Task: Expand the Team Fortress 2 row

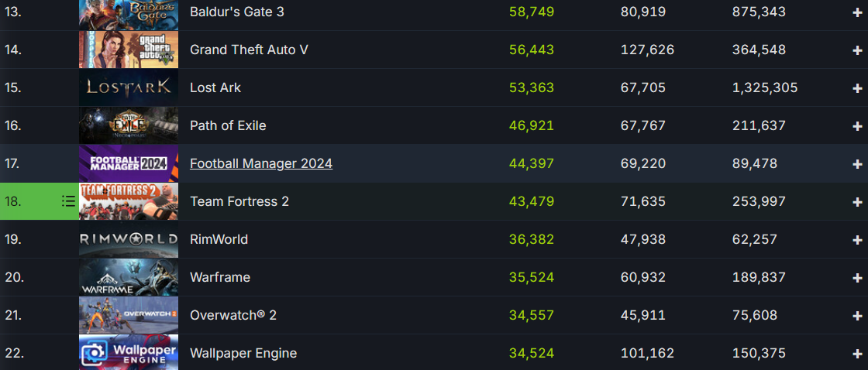Action: [x=857, y=202]
